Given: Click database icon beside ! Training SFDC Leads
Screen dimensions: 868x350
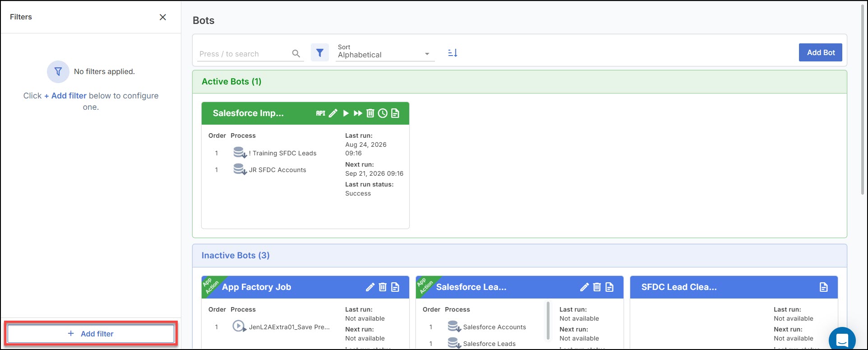Looking at the screenshot, I should 240,153.
